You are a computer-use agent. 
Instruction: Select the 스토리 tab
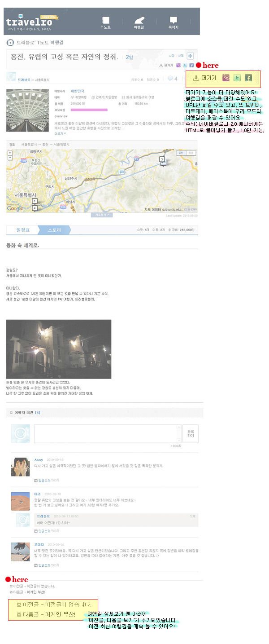pos(54,230)
